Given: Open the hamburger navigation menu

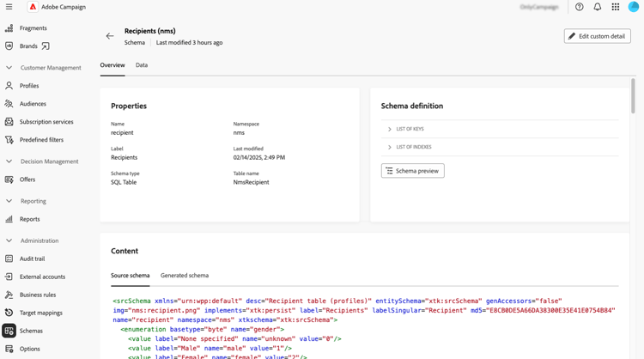Looking at the screenshot, I should 9,7.
